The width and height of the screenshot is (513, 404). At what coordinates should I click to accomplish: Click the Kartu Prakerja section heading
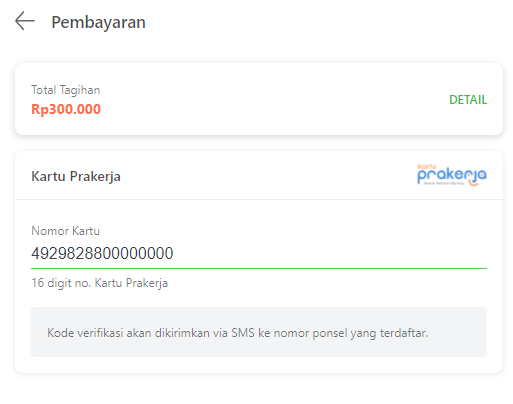click(76, 176)
